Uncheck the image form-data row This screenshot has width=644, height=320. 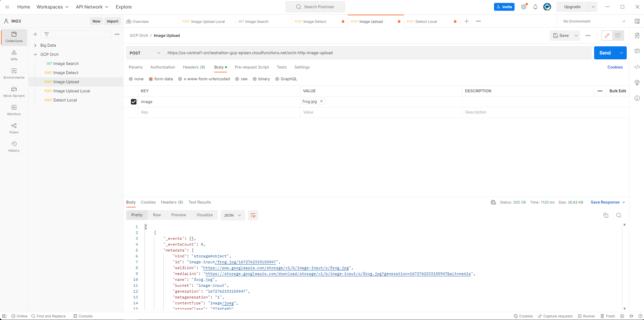tap(134, 102)
